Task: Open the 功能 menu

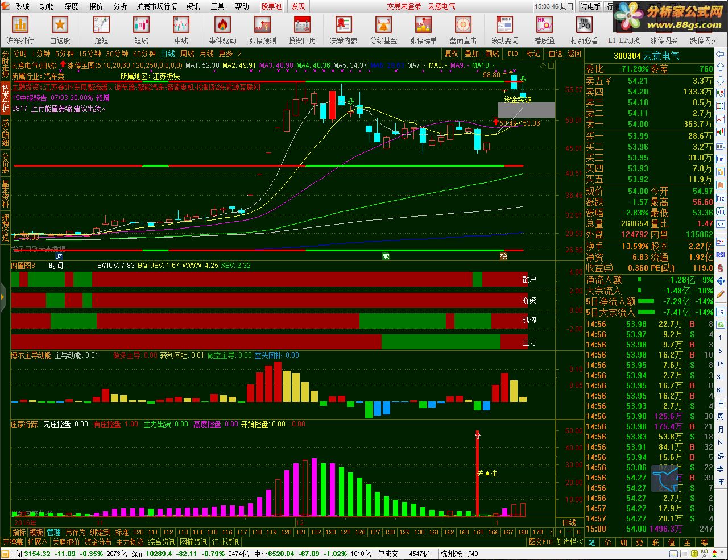Action: pos(47,6)
